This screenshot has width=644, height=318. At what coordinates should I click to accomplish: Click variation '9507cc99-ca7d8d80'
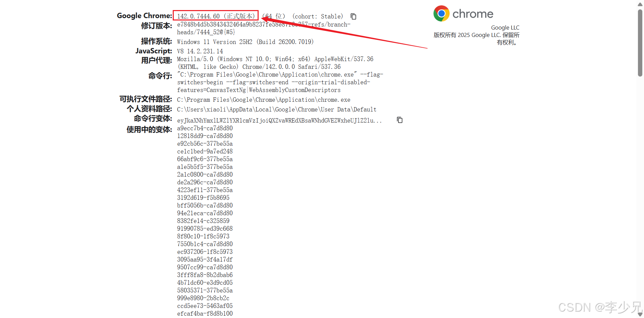point(205,267)
